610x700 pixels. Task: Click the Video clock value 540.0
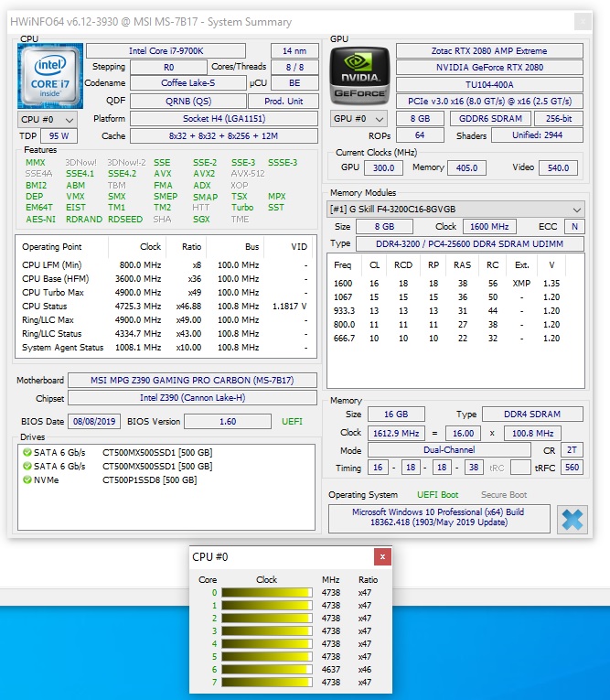pos(558,167)
